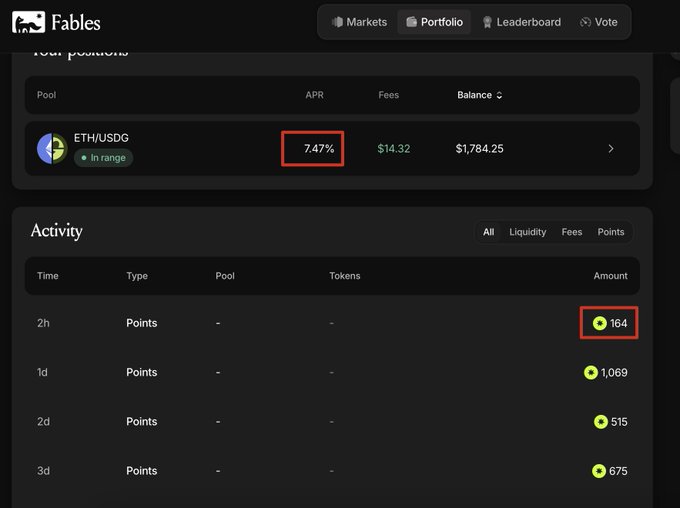The image size is (680, 508).
Task: Click the points icon beside 164
Action: click(599, 323)
